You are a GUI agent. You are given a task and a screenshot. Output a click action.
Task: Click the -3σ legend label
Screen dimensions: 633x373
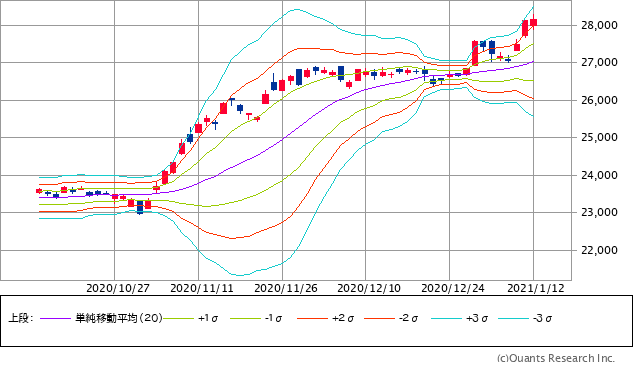click(x=542, y=319)
